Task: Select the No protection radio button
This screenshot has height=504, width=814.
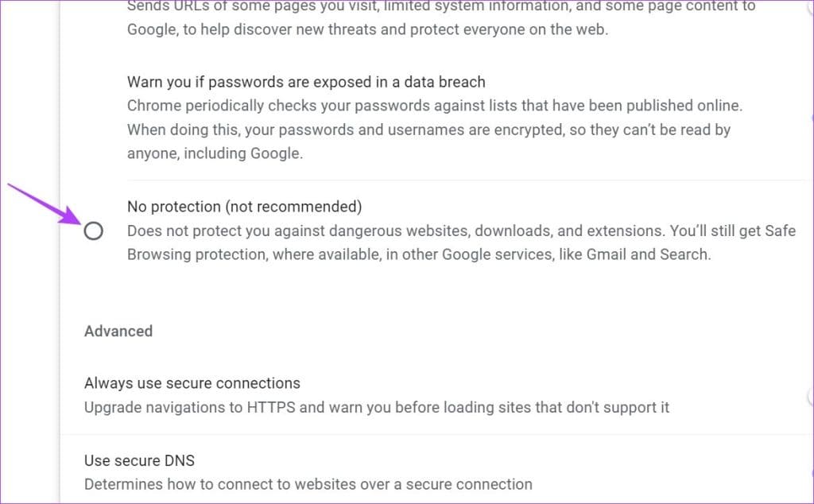Action: click(x=93, y=231)
